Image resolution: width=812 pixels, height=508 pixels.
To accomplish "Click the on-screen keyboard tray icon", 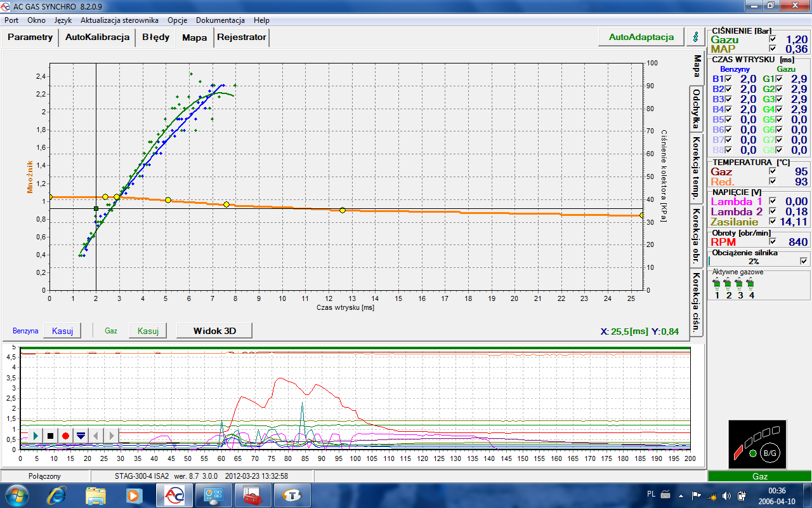I will [x=666, y=493].
